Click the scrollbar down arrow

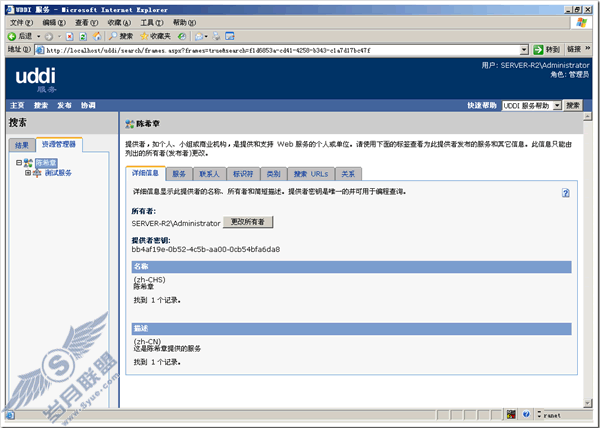click(587, 403)
